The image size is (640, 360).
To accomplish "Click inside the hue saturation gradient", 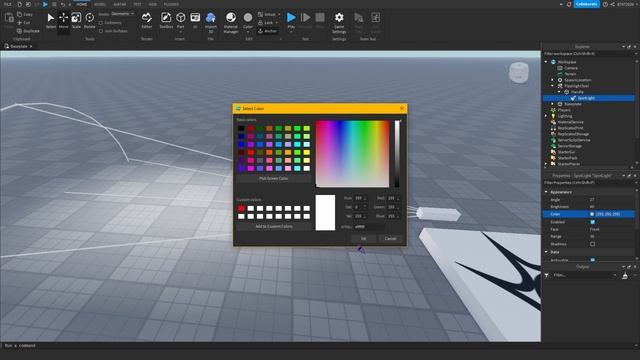I will [x=353, y=154].
